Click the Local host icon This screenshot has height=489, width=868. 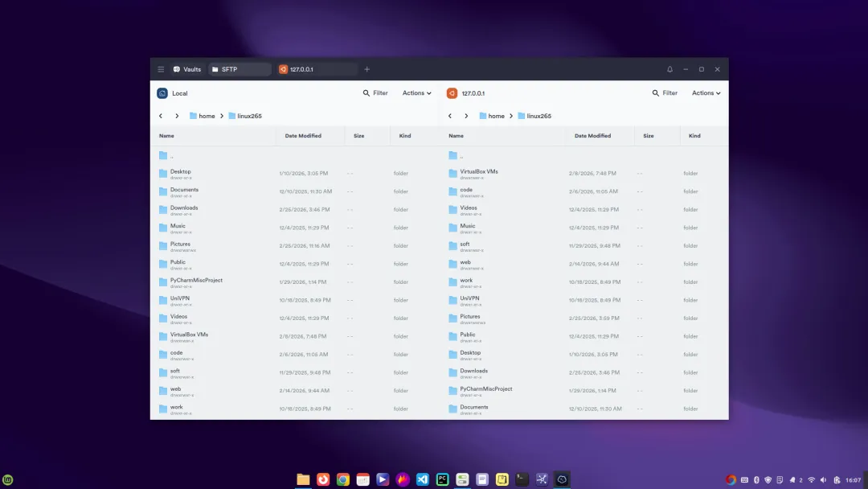pos(162,93)
